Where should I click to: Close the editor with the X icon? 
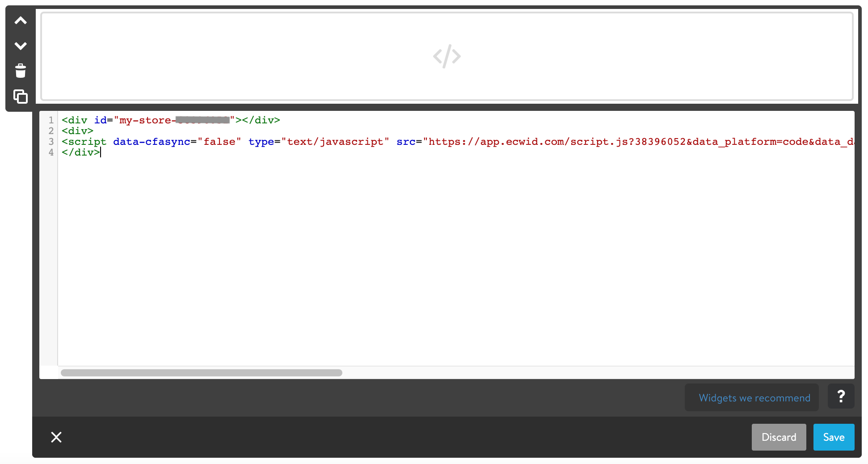tap(56, 437)
